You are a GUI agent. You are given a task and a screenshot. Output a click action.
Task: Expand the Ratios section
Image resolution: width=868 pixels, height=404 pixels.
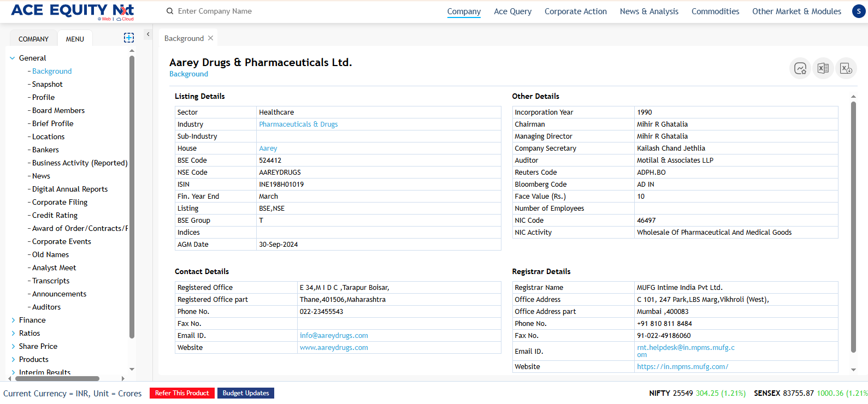coord(13,333)
